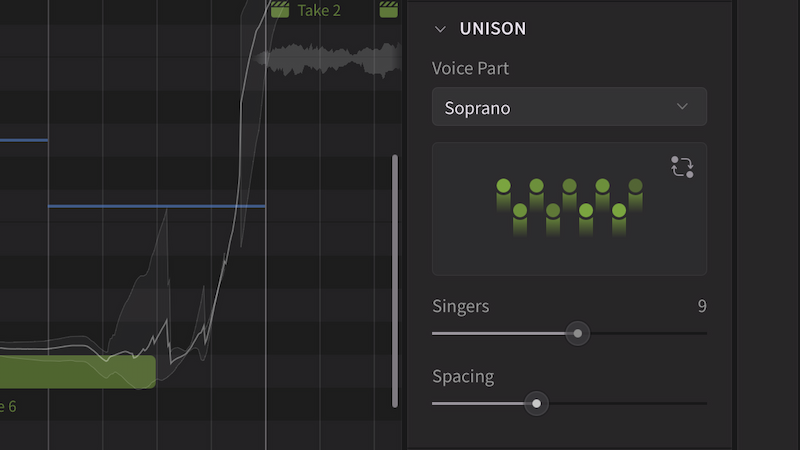Click the bottom-left singer dot in Unison display
Image resolution: width=800 pixels, height=450 pixels.
(520, 211)
